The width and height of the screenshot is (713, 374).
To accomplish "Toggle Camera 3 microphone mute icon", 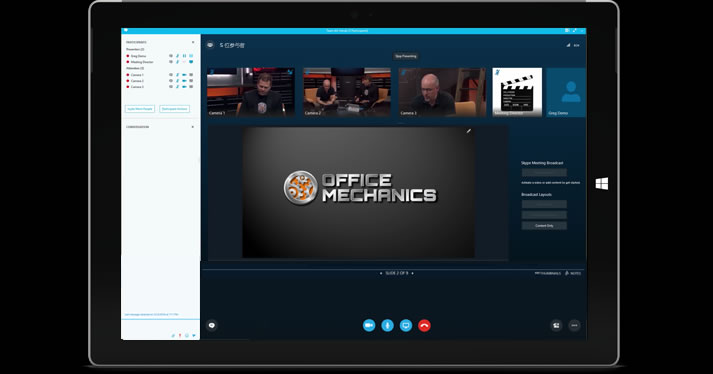I will [x=177, y=86].
